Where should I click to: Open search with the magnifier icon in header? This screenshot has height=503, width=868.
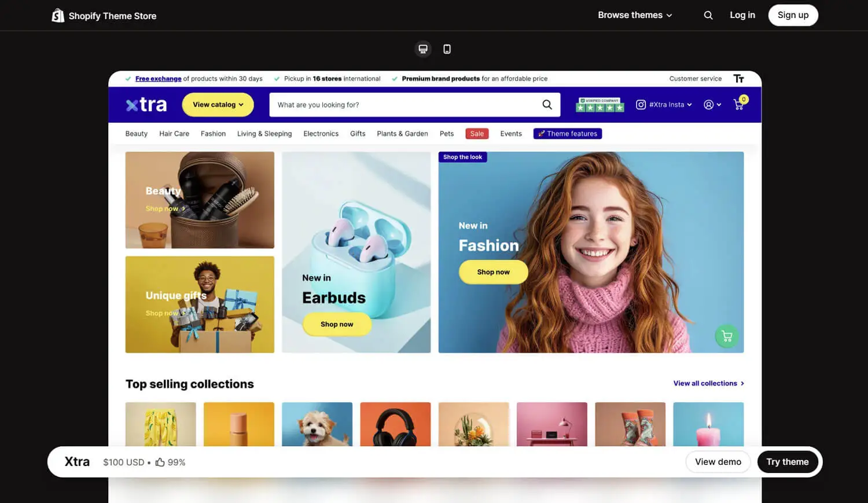708,16
